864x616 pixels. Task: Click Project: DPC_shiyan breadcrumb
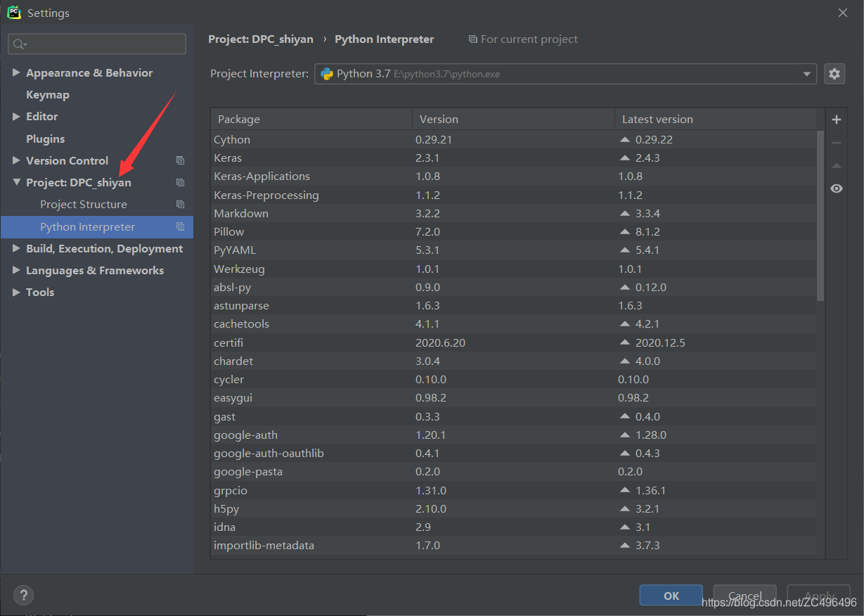(261, 39)
